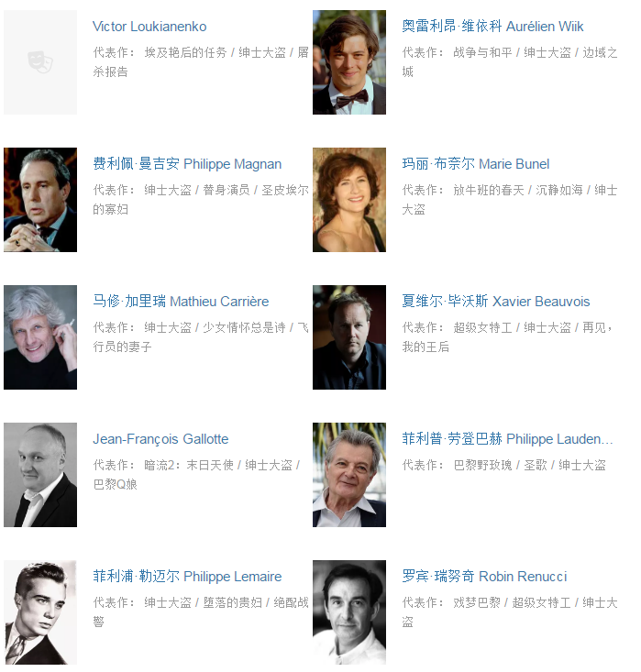Open the 玛丽·布奈尔 Marie Bunel link
This screenshot has width=641, height=672.
pos(476,164)
